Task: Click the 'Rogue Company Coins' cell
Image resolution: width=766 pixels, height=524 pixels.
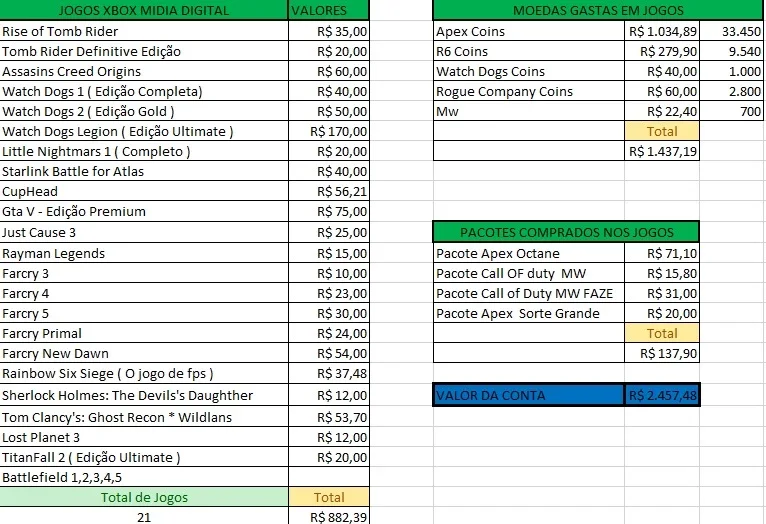Action: click(x=529, y=91)
